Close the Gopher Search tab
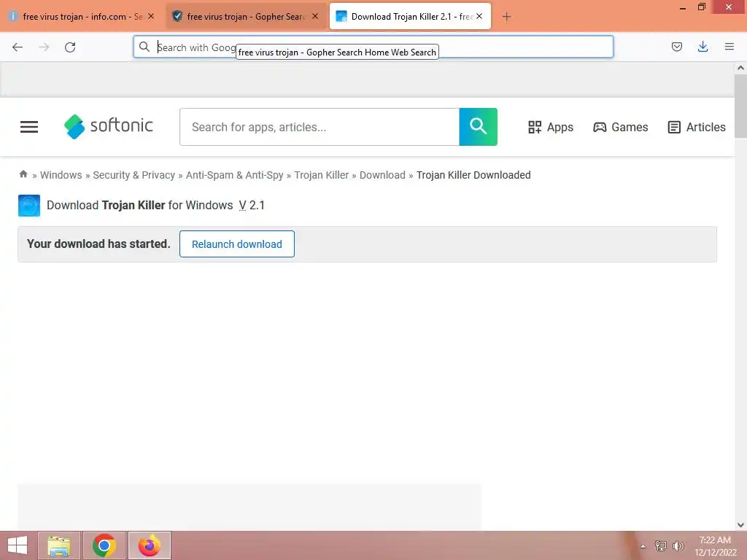 click(x=315, y=16)
